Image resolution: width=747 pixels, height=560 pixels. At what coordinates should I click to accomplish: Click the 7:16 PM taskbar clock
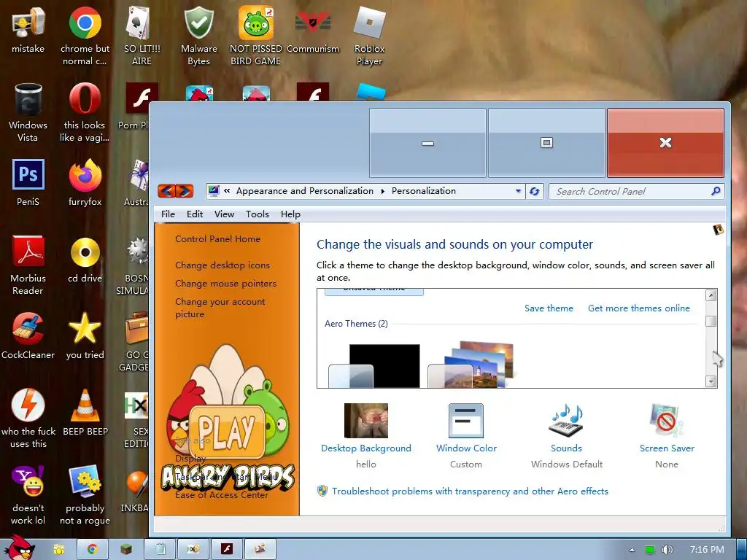707,550
